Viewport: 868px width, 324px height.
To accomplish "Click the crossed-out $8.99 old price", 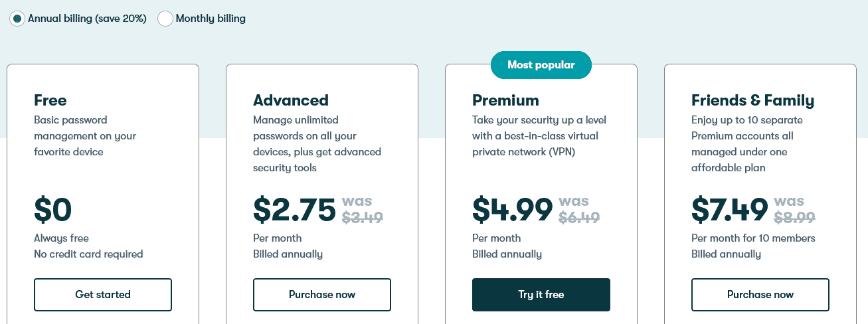I will tap(795, 217).
